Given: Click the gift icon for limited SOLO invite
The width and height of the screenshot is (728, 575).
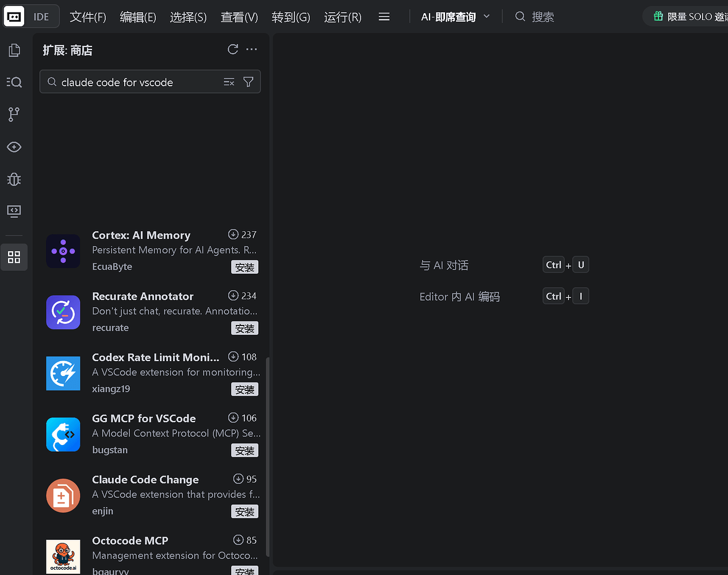Looking at the screenshot, I should coord(658,17).
